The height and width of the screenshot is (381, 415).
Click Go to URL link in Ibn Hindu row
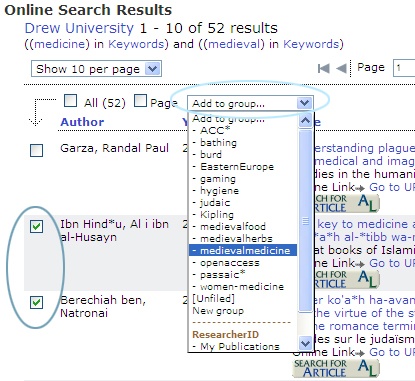(x=392, y=263)
